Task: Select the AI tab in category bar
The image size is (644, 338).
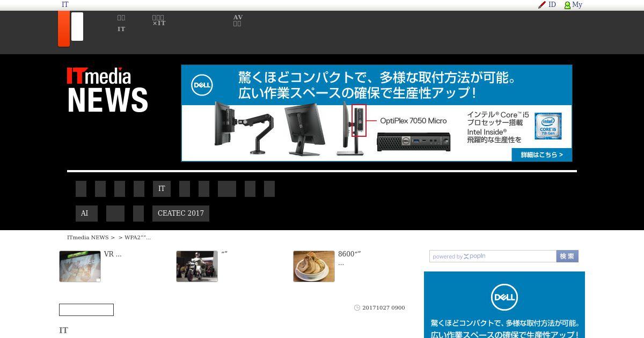Action: tap(86, 213)
